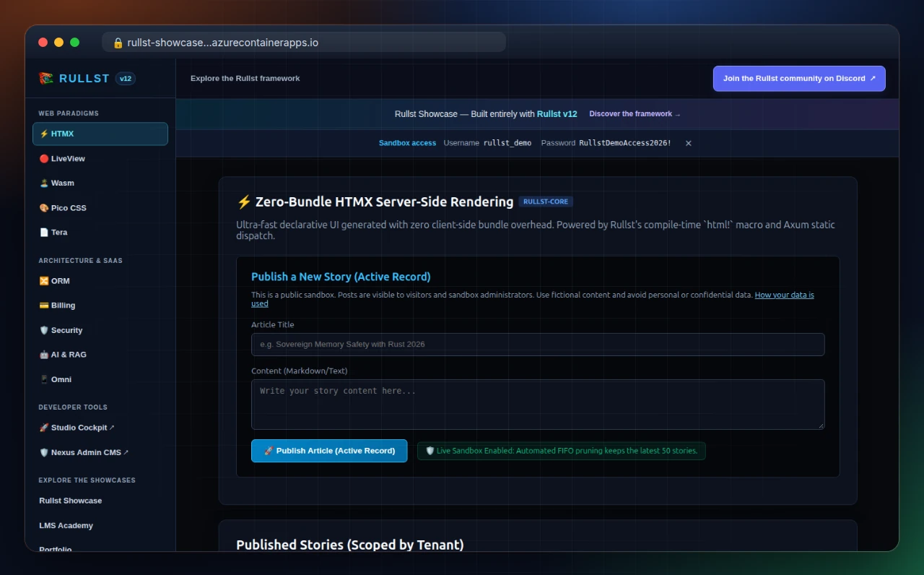Select the Omni sidebar item

(100, 379)
